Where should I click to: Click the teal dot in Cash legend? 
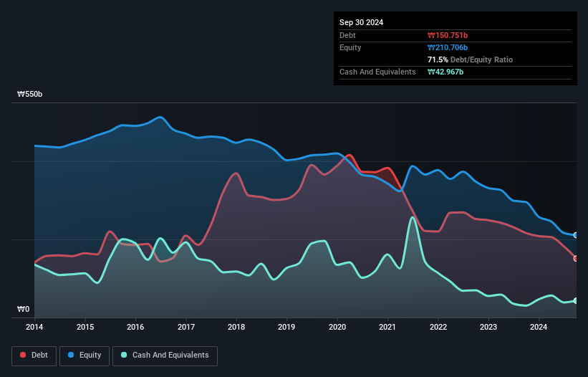pyautogui.click(x=124, y=355)
